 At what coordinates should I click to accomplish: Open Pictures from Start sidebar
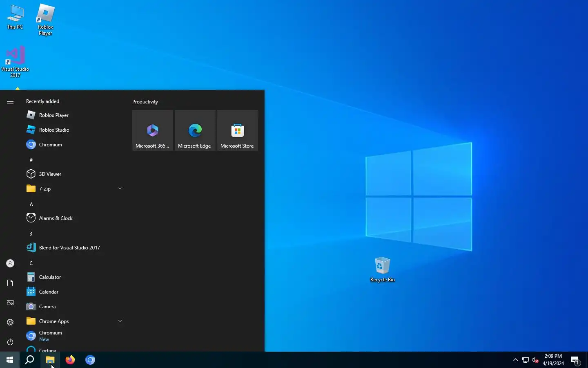(x=10, y=303)
